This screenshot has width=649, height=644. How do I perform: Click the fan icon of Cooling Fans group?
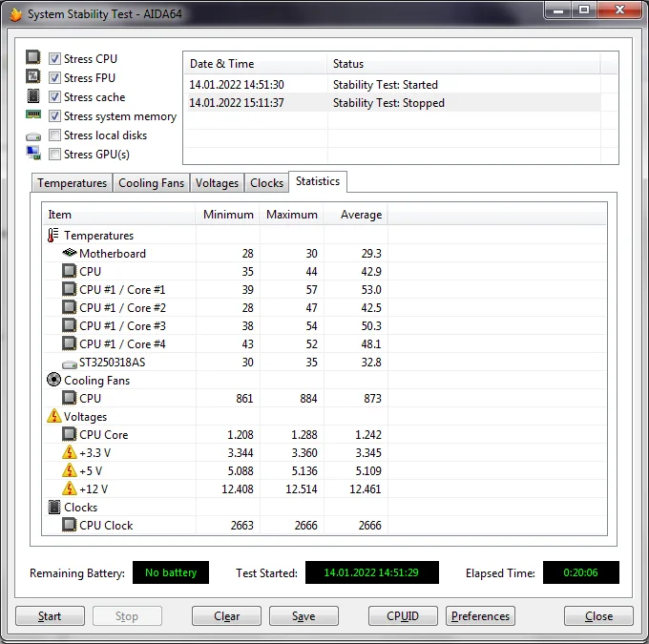point(53,380)
